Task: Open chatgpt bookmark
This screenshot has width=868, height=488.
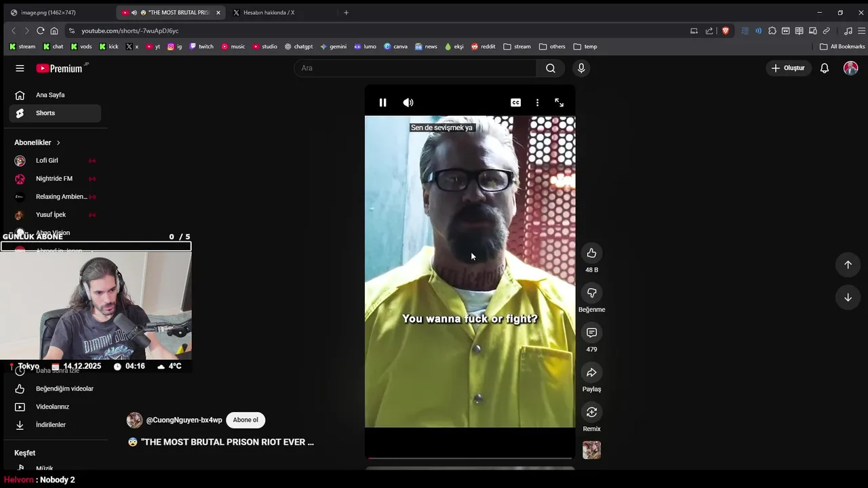Action: pyautogui.click(x=299, y=47)
